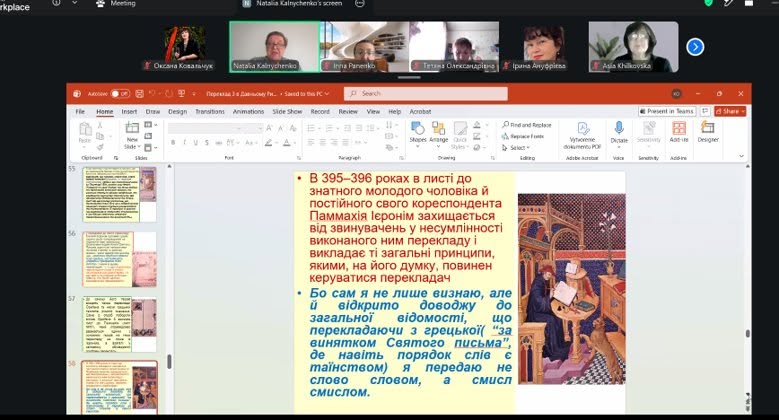This screenshot has height=420, width=779.
Task: Open the Arrange menu
Action: [x=439, y=133]
